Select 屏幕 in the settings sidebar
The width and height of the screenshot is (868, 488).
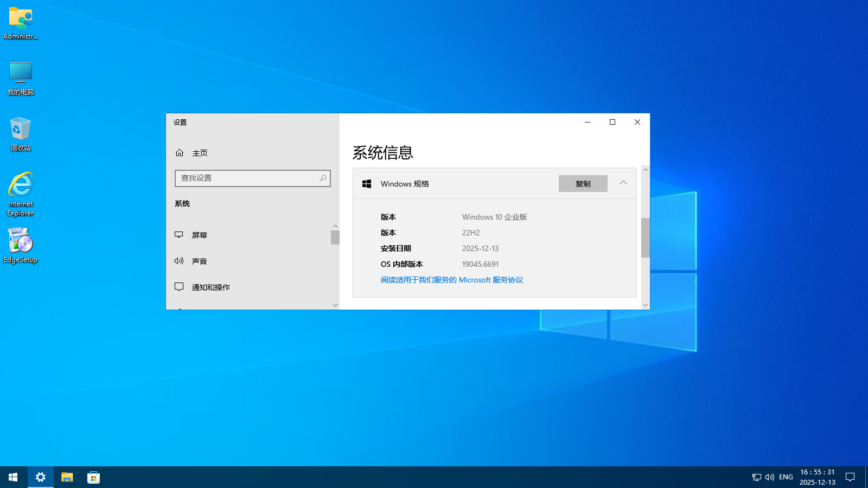[248, 235]
